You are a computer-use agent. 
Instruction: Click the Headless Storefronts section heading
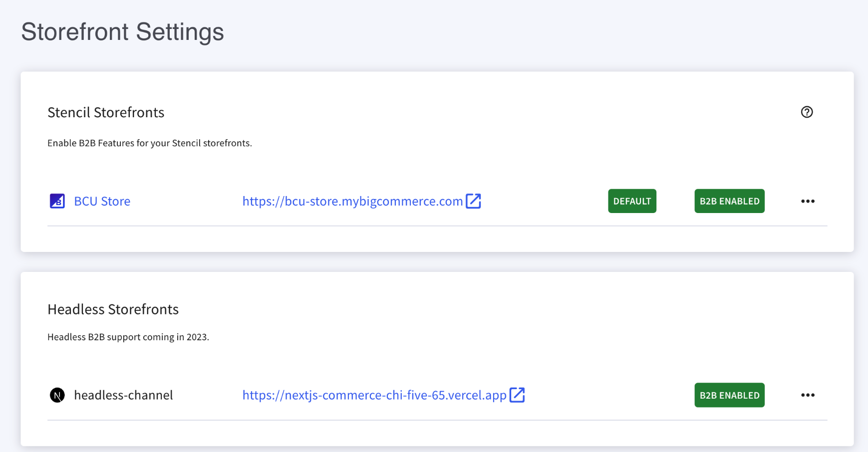click(x=113, y=309)
